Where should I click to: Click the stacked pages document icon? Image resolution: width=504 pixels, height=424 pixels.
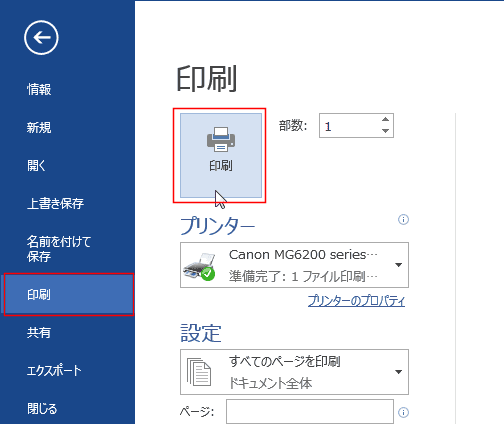coord(199,372)
